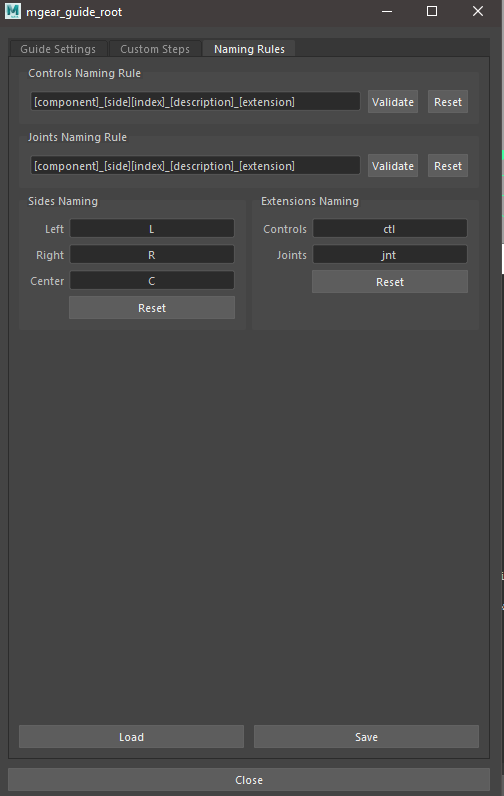Select the Naming Rules tab
Viewport: 504px width, 796px height.
249,49
